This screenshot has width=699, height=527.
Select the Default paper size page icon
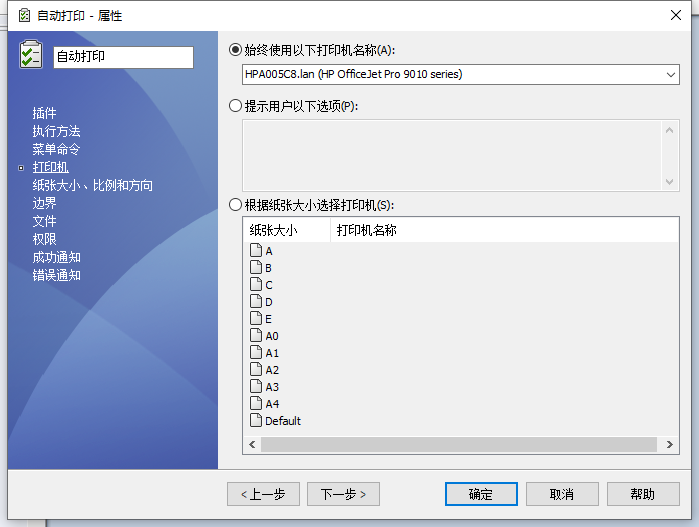coord(256,420)
